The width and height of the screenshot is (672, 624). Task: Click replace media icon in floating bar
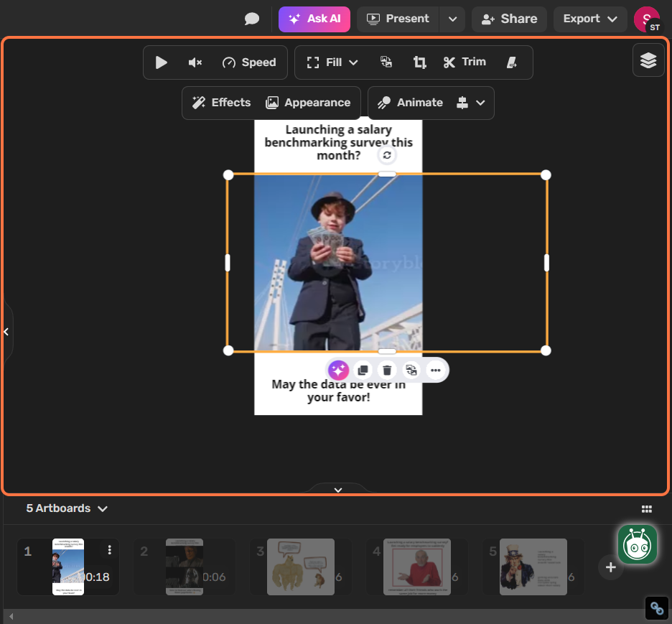click(x=411, y=371)
